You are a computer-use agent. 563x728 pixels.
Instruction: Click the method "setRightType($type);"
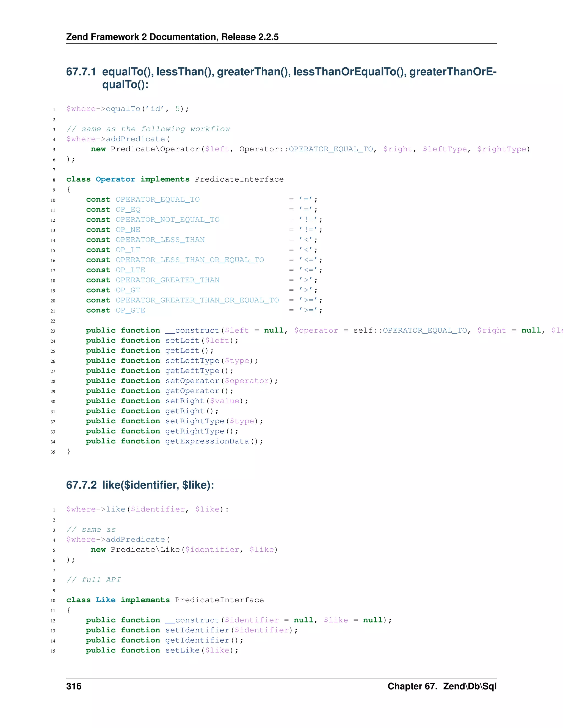214,421
